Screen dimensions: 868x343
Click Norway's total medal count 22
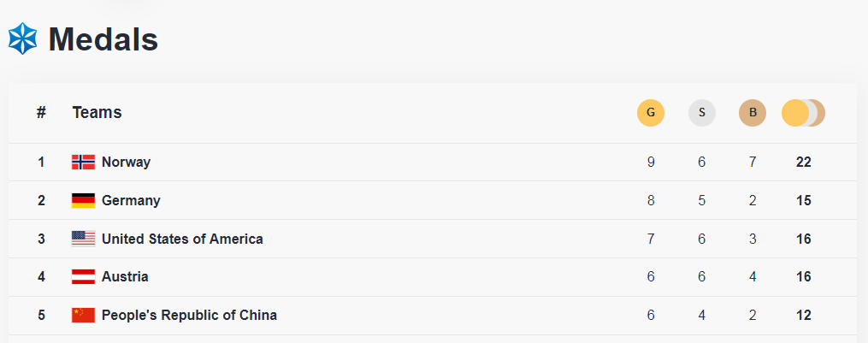pos(803,163)
